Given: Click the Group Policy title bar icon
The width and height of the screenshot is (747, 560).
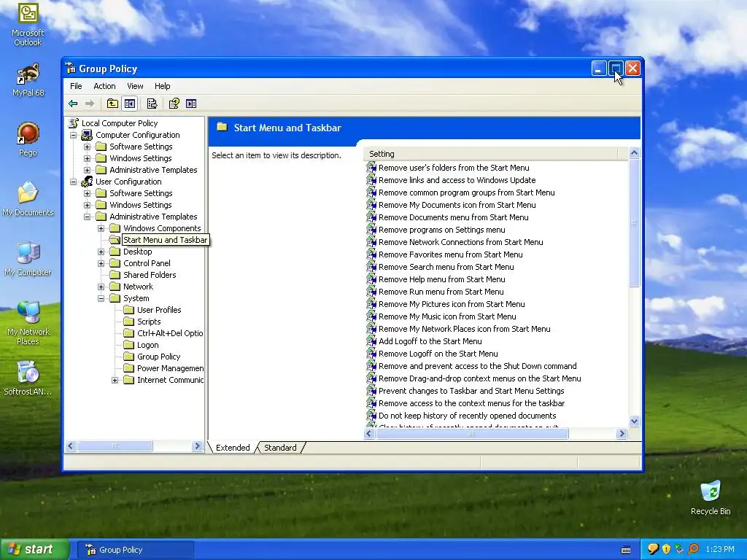Looking at the screenshot, I should click(x=71, y=68).
